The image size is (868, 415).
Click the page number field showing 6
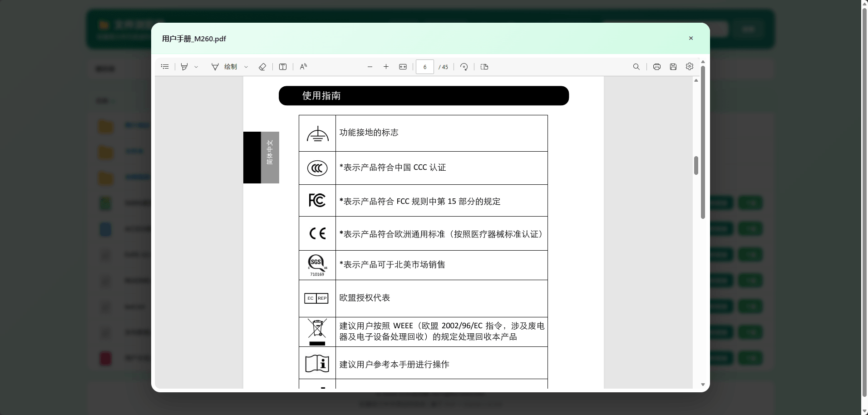(425, 67)
